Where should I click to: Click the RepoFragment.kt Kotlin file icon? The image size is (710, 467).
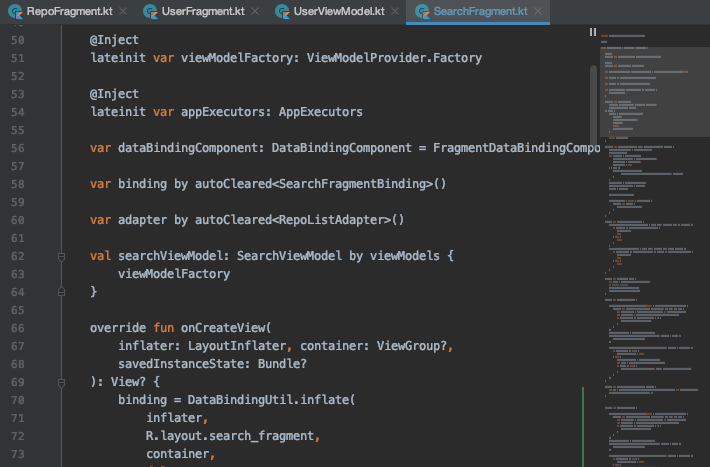16,11
